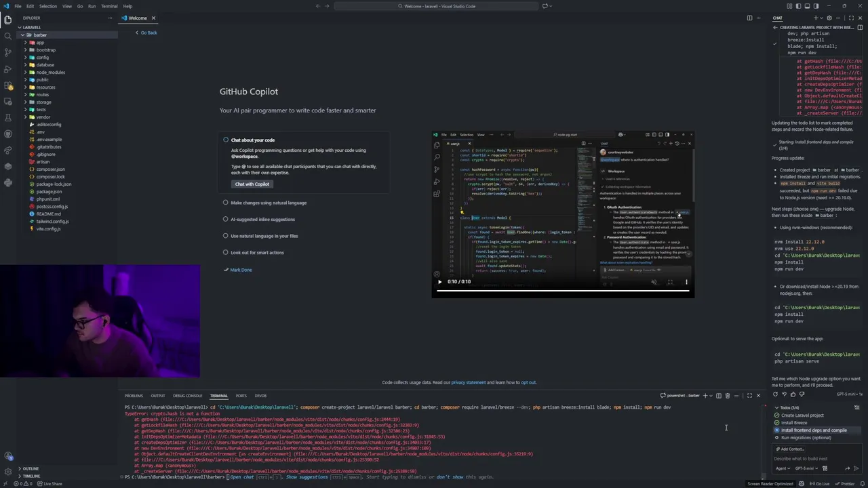Click opt out link

click(x=528, y=382)
